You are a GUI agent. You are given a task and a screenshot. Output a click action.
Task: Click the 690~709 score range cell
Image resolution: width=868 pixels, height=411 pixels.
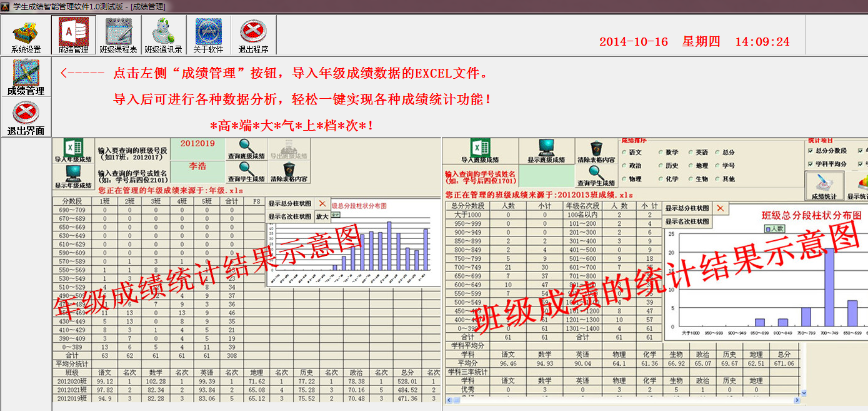(x=71, y=211)
